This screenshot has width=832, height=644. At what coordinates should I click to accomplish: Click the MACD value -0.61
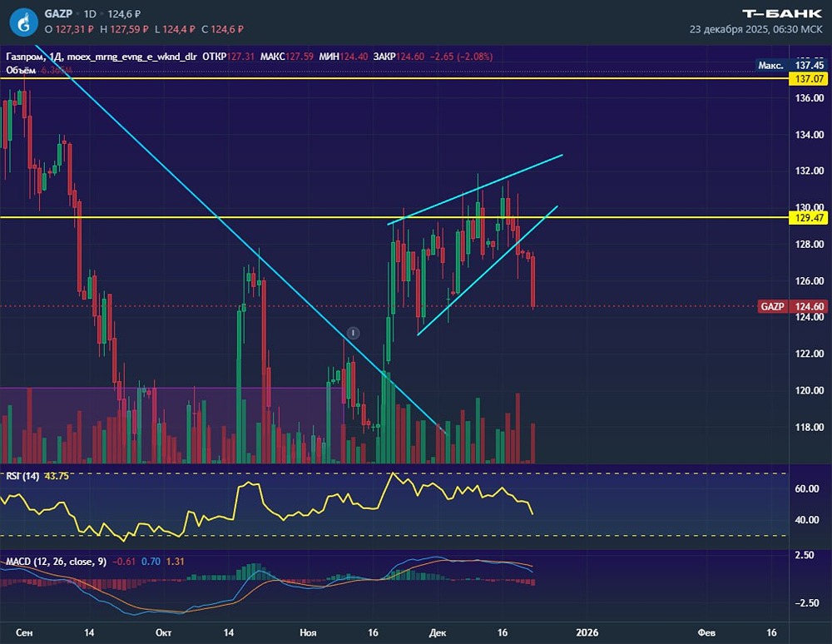coord(124,562)
